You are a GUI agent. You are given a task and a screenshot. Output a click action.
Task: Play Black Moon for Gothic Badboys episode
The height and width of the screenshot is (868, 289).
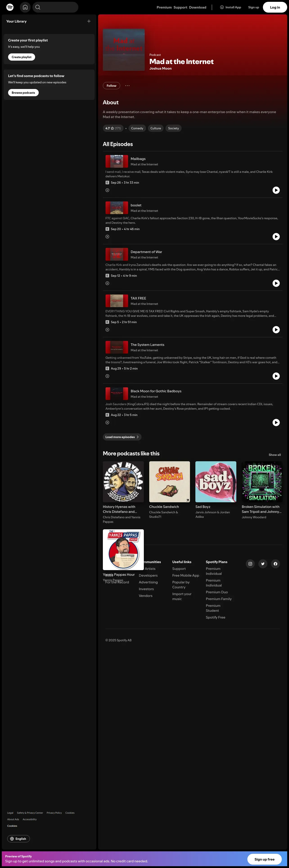276,423
